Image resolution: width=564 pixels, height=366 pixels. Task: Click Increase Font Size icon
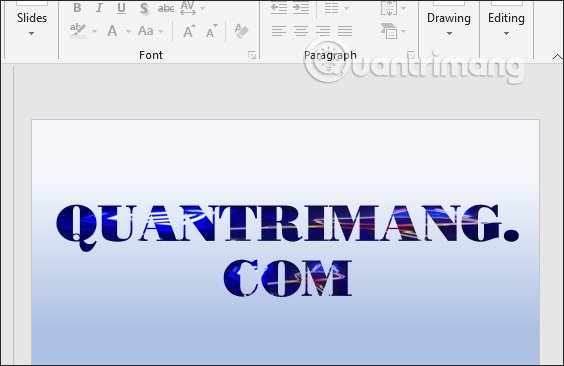190,31
